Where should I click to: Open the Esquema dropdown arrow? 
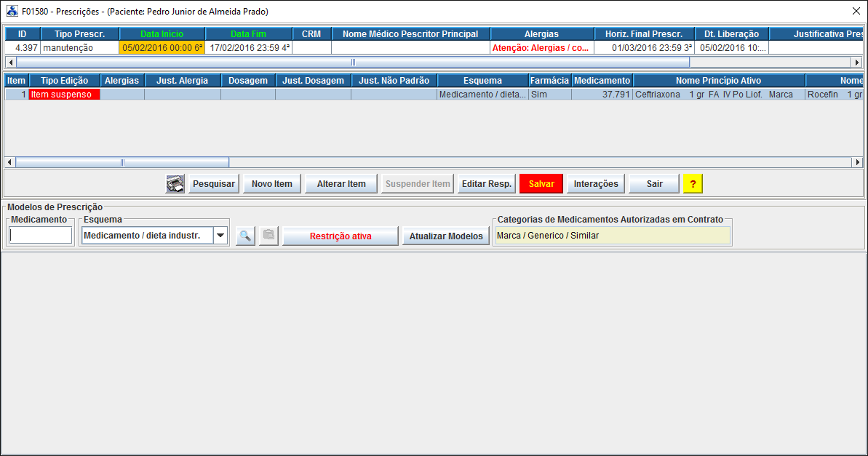220,236
